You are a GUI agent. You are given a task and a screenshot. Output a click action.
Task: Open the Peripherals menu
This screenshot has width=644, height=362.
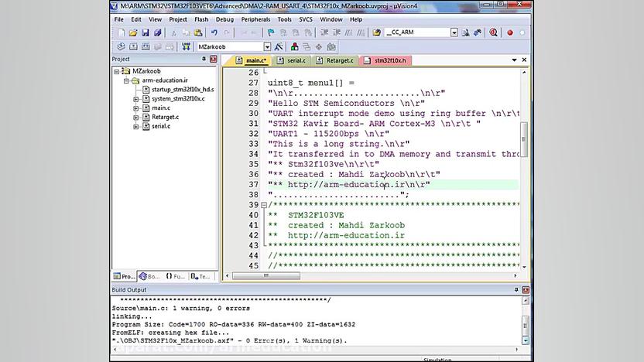[x=255, y=19]
